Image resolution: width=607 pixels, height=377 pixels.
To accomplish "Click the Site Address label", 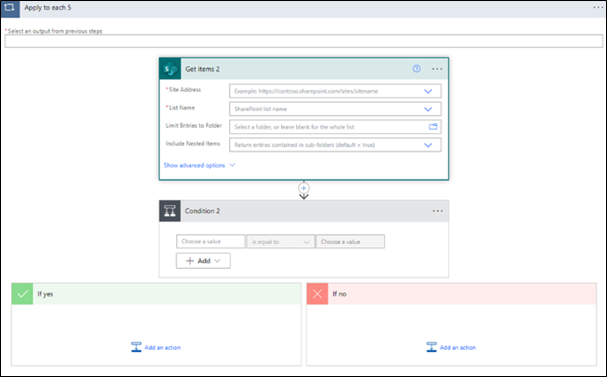I will 185,90.
